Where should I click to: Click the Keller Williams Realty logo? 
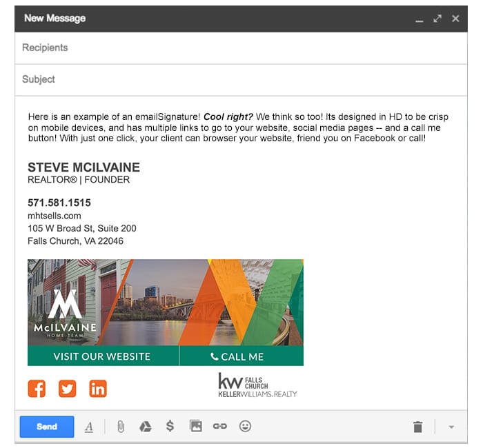[257, 385]
